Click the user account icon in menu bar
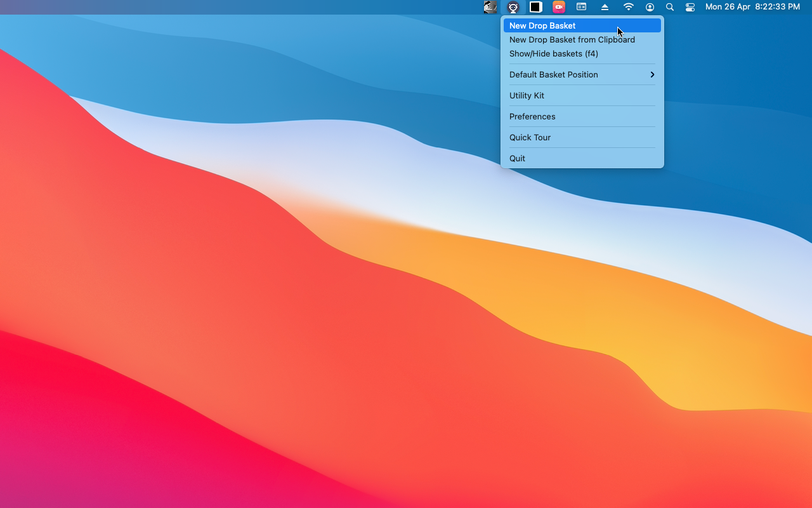Viewport: 812px width, 508px height. 650,7
